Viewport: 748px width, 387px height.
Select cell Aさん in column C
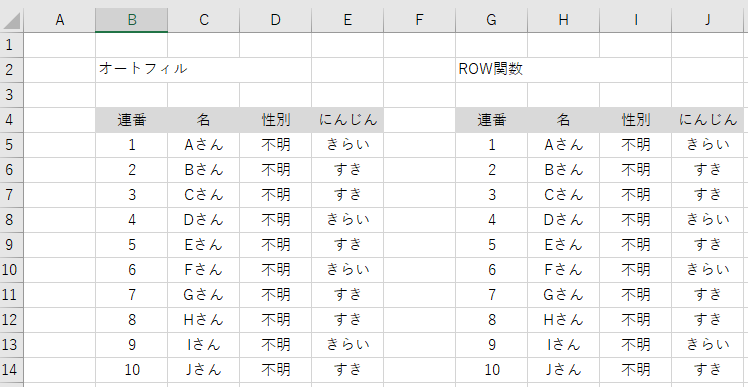204,145
